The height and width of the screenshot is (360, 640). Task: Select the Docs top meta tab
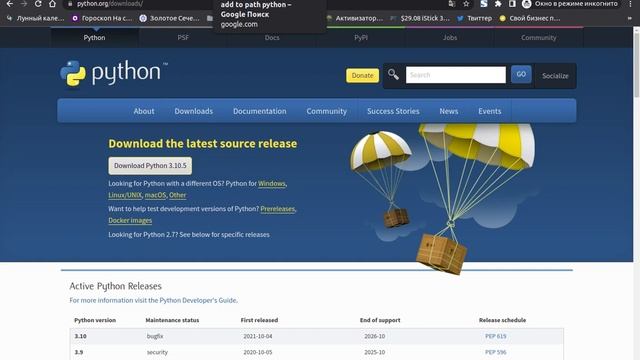tap(272, 38)
